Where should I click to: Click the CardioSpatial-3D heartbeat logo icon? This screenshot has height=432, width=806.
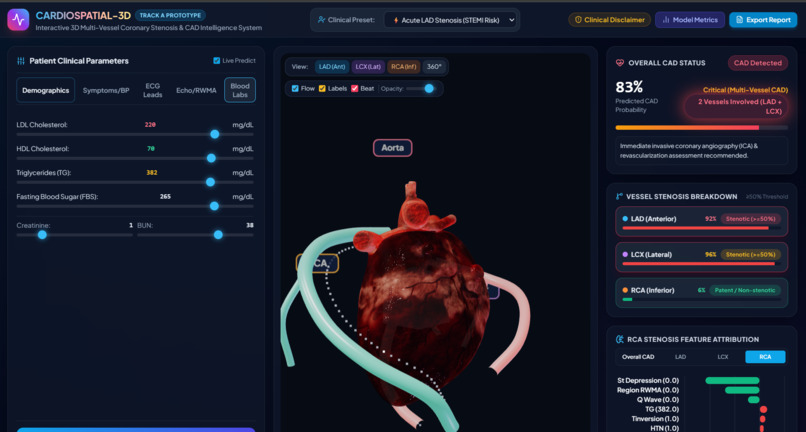pos(18,20)
